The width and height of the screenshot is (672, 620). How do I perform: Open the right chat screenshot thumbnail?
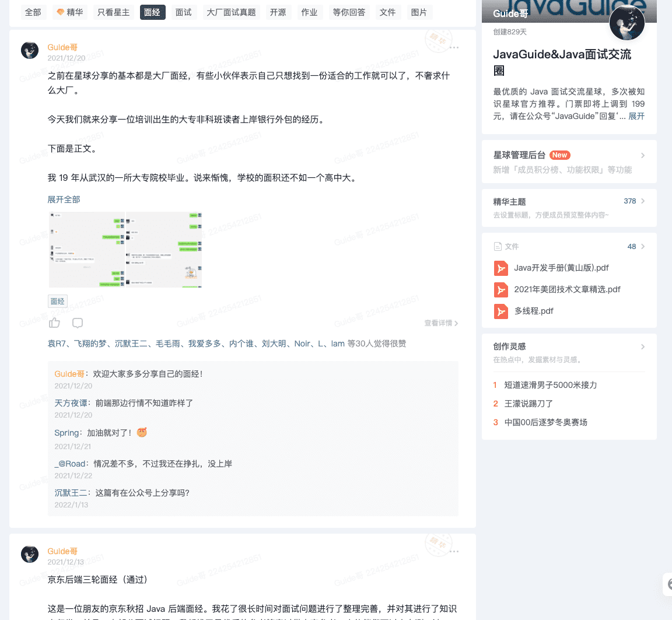[164, 250]
